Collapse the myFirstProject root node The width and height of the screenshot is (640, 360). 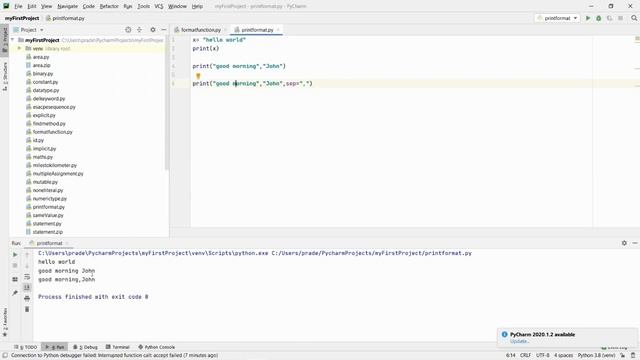click(13, 40)
